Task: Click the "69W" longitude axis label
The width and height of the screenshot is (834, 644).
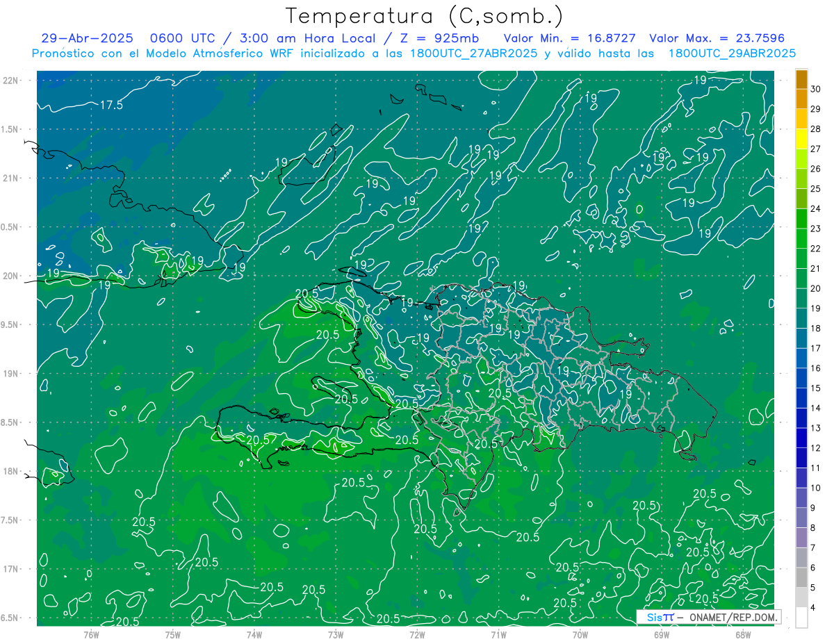Action: [661, 634]
